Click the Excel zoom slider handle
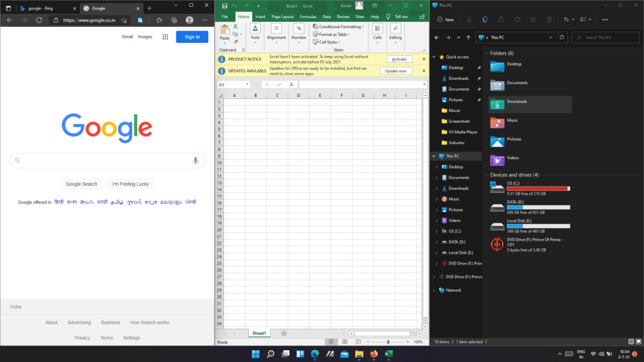Image resolution: width=644 pixels, height=362 pixels. 388,342
